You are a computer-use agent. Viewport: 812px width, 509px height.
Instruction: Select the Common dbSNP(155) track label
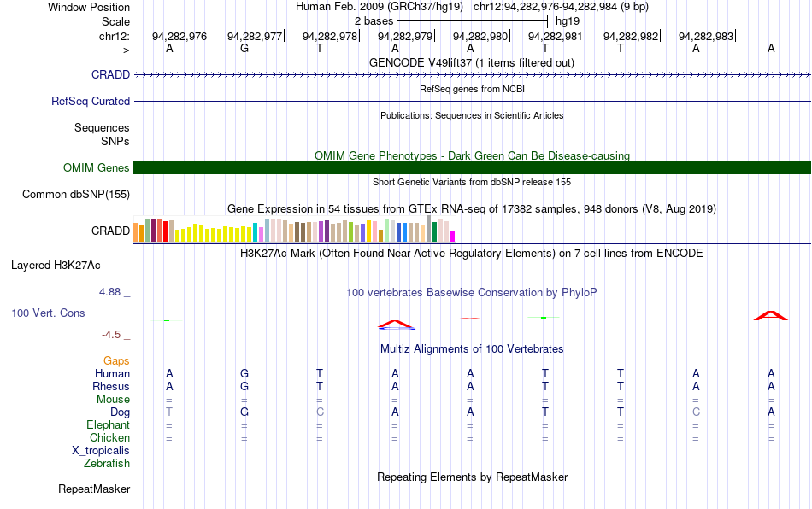(x=75, y=194)
